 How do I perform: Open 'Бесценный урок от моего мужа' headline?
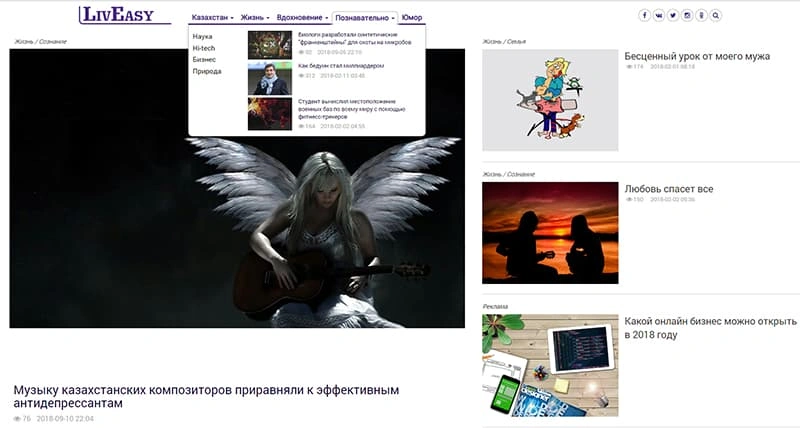pyautogui.click(x=697, y=56)
